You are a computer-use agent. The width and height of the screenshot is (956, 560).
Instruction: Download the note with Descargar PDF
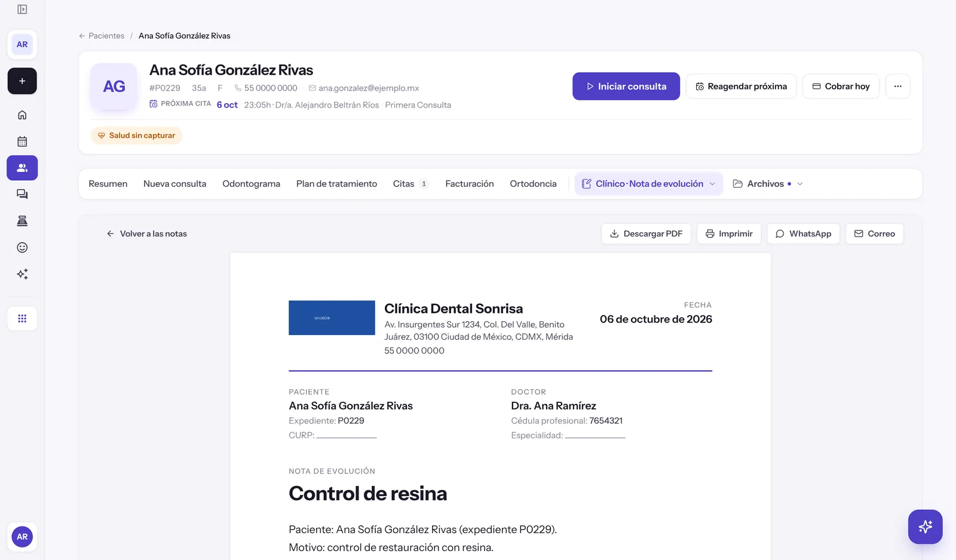click(x=646, y=233)
